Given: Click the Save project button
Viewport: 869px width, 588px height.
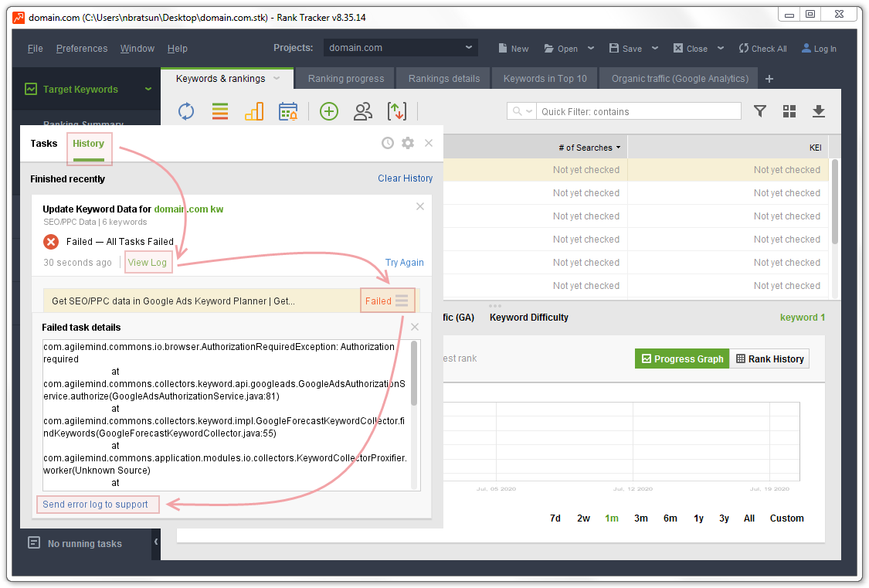Looking at the screenshot, I should pyautogui.click(x=626, y=48).
